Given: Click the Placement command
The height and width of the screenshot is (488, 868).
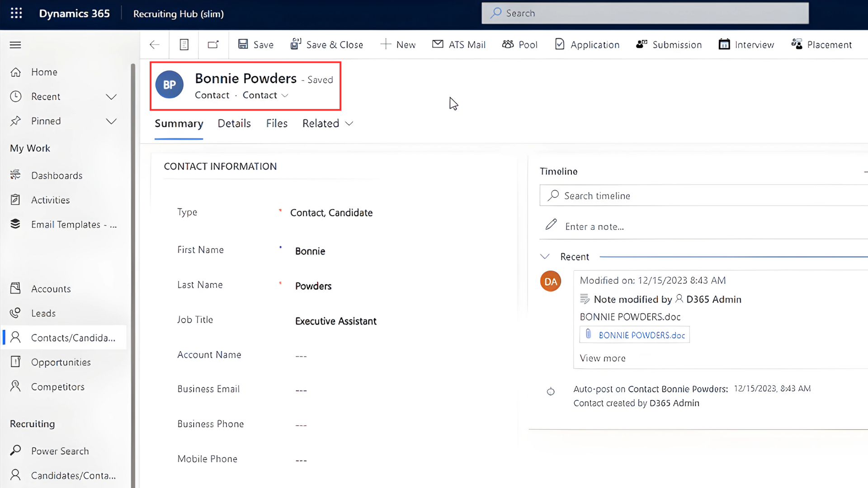Looking at the screenshot, I should click(x=821, y=45).
